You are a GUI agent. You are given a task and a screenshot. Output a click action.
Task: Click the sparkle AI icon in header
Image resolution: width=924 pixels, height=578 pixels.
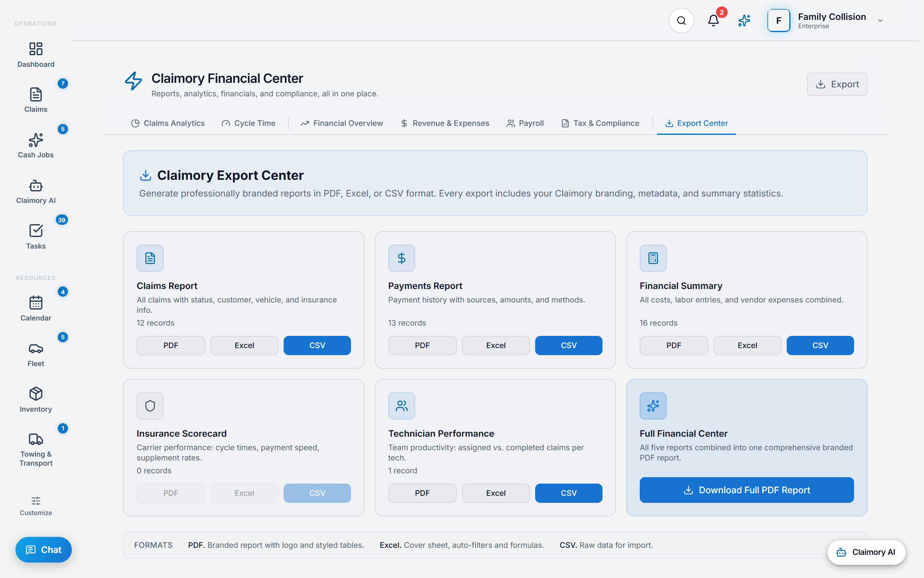coord(744,21)
